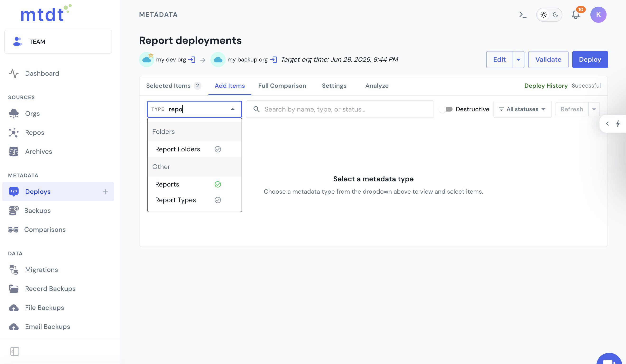Switch to Analyze tab
The height and width of the screenshot is (364, 626).
[377, 86]
